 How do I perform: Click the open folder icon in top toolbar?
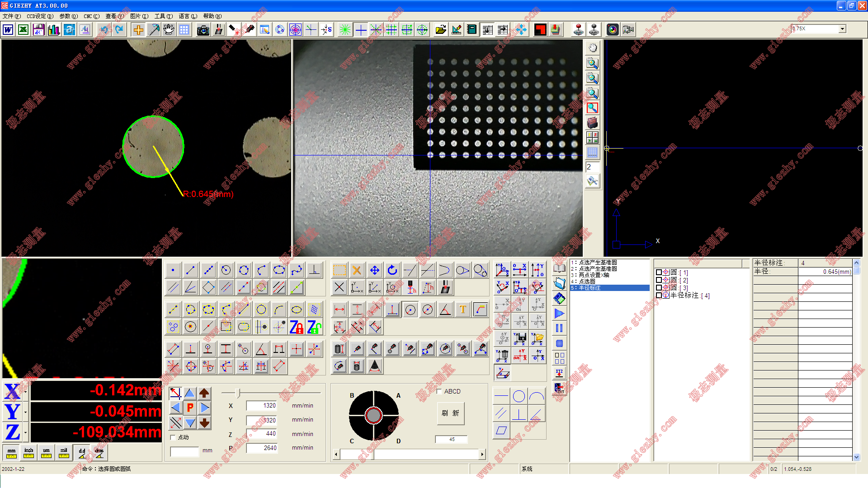[441, 30]
